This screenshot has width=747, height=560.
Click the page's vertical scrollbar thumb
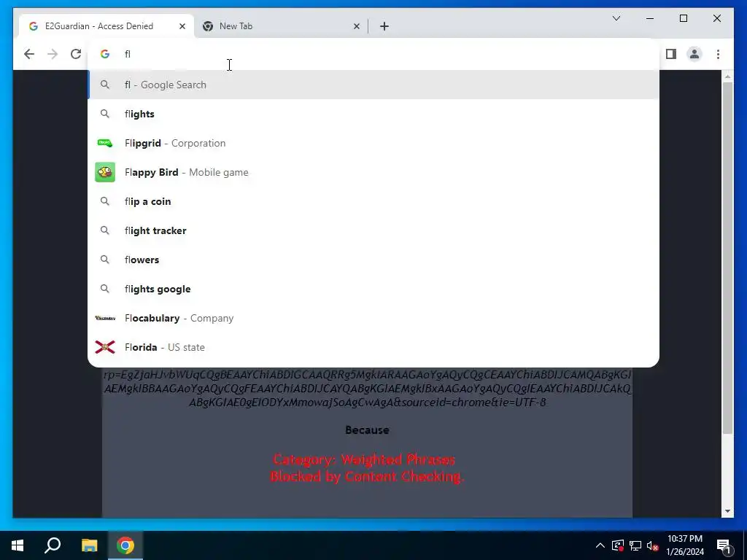(x=727, y=257)
